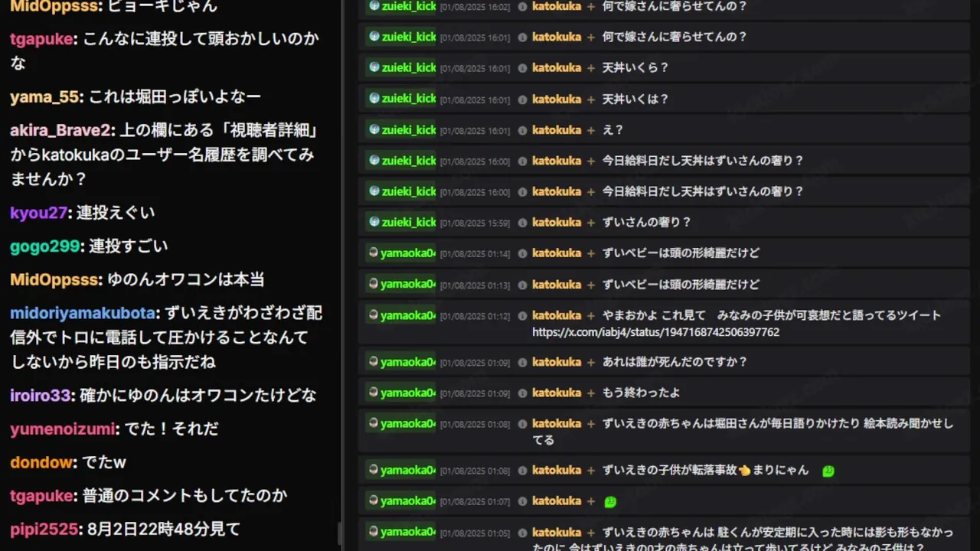Click chat message 連投えぐい
This screenshot has width=980, height=551.
point(116,213)
